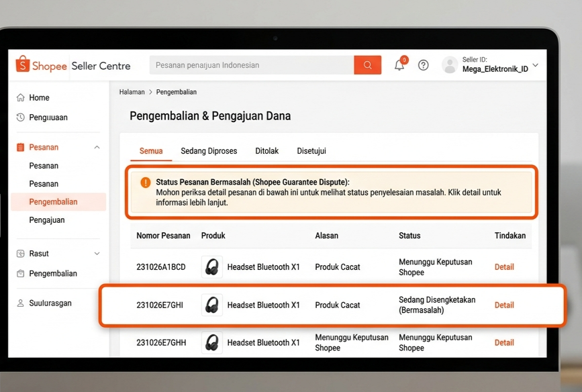
Task: Click the Status column header
Action: pos(409,236)
